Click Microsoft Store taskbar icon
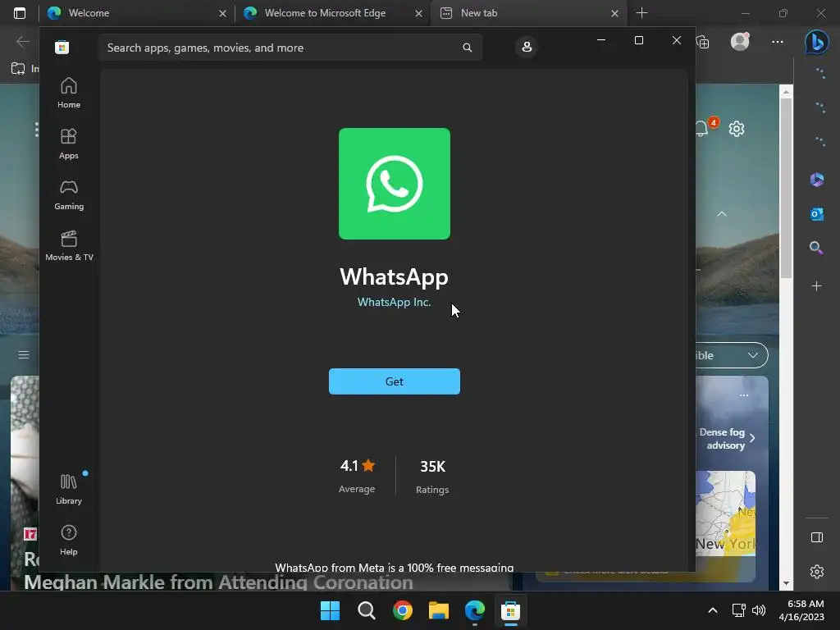This screenshot has width=840, height=630. (x=510, y=610)
